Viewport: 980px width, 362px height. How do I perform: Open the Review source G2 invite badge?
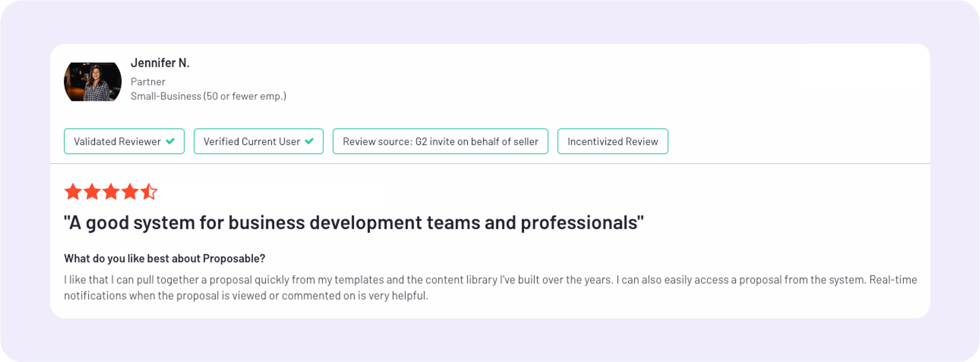tap(440, 141)
